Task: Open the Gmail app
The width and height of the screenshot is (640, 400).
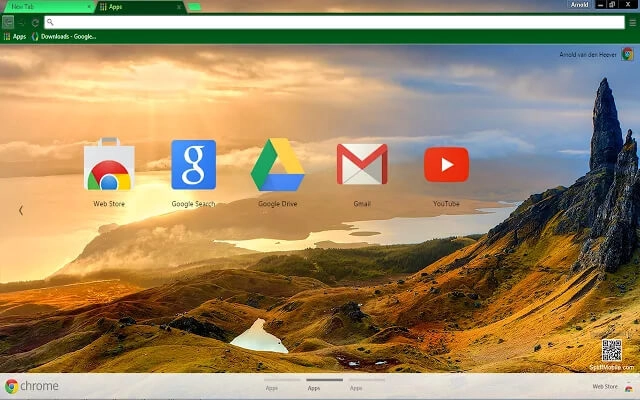Action: click(x=362, y=164)
